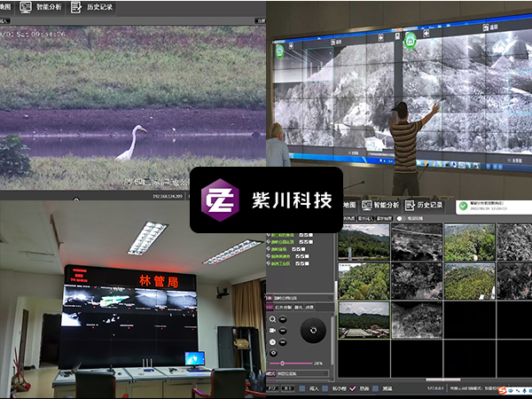Switch to the 聚光 tab
This screenshot has width=532, height=399.
[299, 308]
